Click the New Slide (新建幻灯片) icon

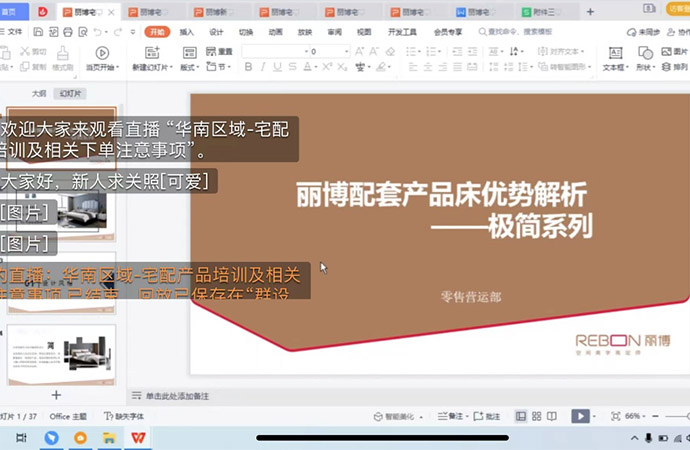coord(152,53)
